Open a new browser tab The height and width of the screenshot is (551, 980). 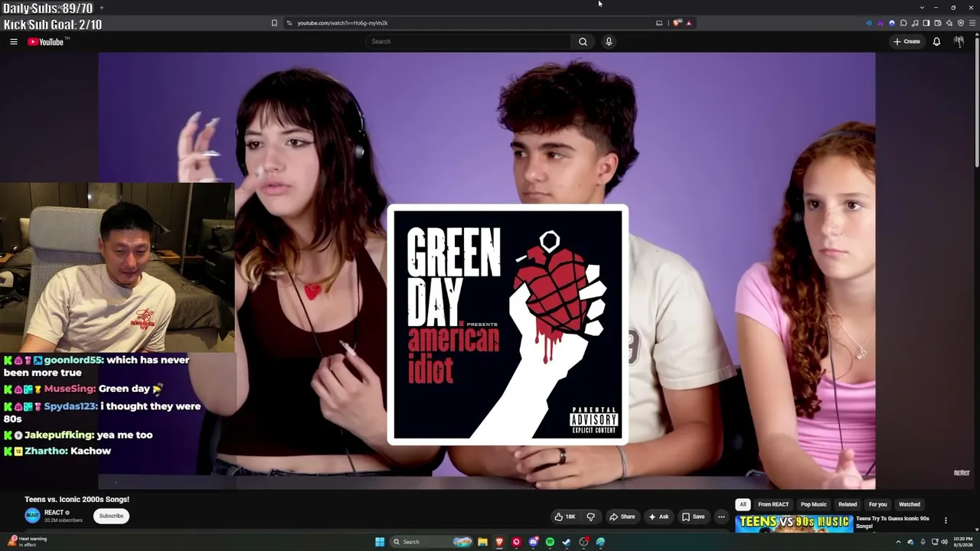[101, 8]
